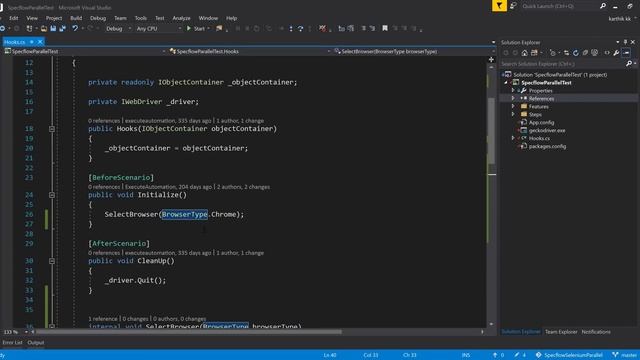Click the Quick Launch search magnifier icon
This screenshot has height=360, width=640.
pyautogui.click(x=603, y=6)
